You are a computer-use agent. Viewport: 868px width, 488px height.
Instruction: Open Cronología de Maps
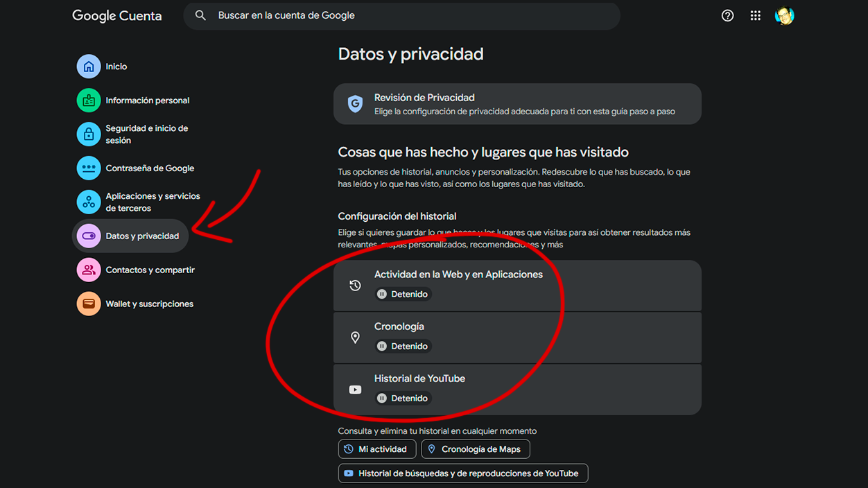point(475,448)
